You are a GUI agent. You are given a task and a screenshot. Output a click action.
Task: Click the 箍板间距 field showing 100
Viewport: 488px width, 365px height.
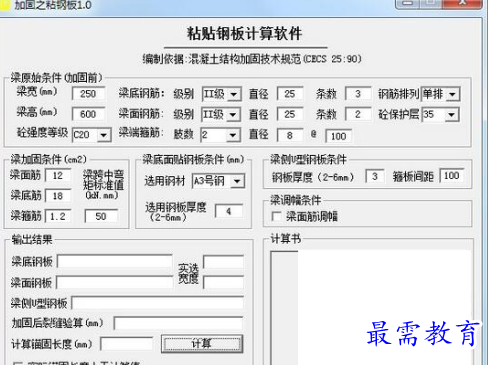coord(452,176)
